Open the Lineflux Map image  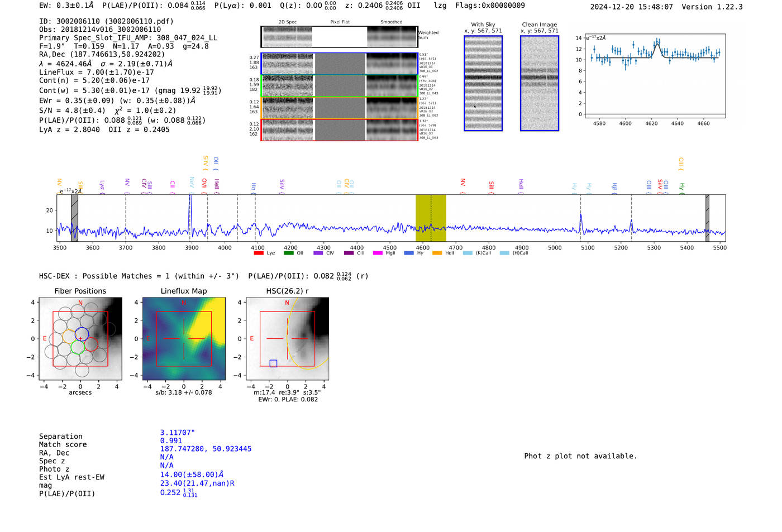[184, 339]
